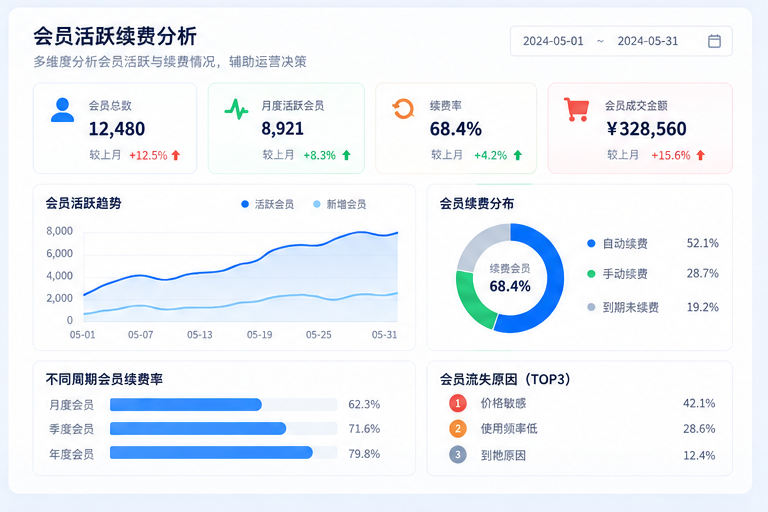
Task: Click the 28.7% share value
Action: point(702,273)
